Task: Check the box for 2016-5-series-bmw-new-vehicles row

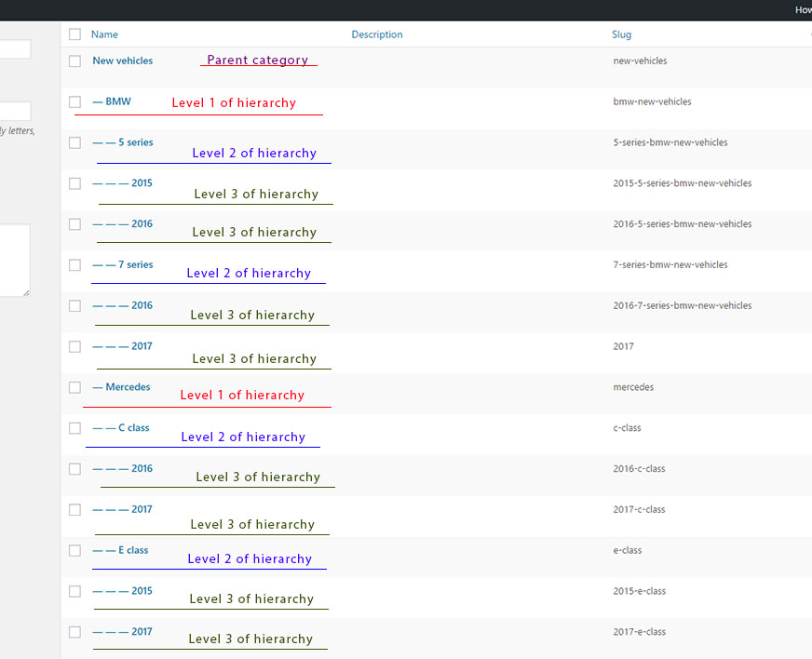Action: click(75, 224)
